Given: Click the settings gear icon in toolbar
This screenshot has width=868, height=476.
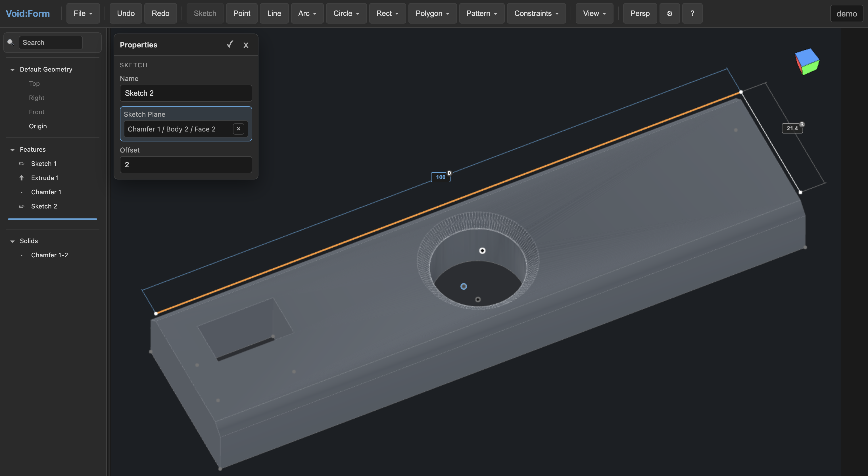Looking at the screenshot, I should [x=669, y=13].
